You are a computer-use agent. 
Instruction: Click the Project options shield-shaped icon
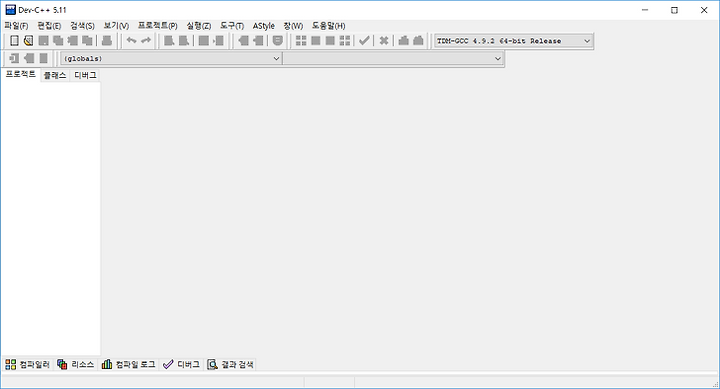click(277, 41)
